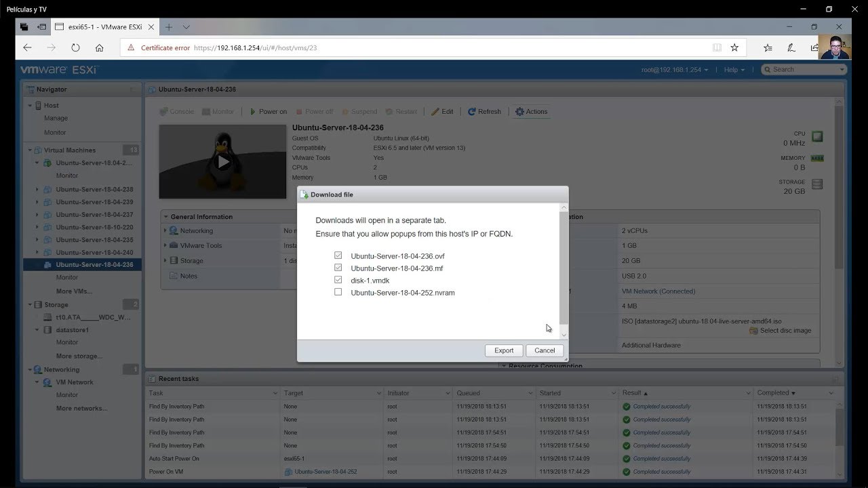This screenshot has height=488, width=868.
Task: Open a new browser tab
Action: point(169,27)
